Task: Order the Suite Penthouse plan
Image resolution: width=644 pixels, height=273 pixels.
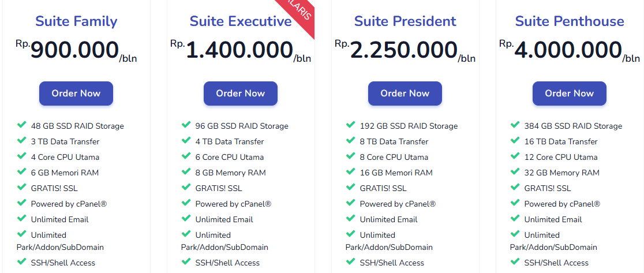Action: [x=570, y=94]
